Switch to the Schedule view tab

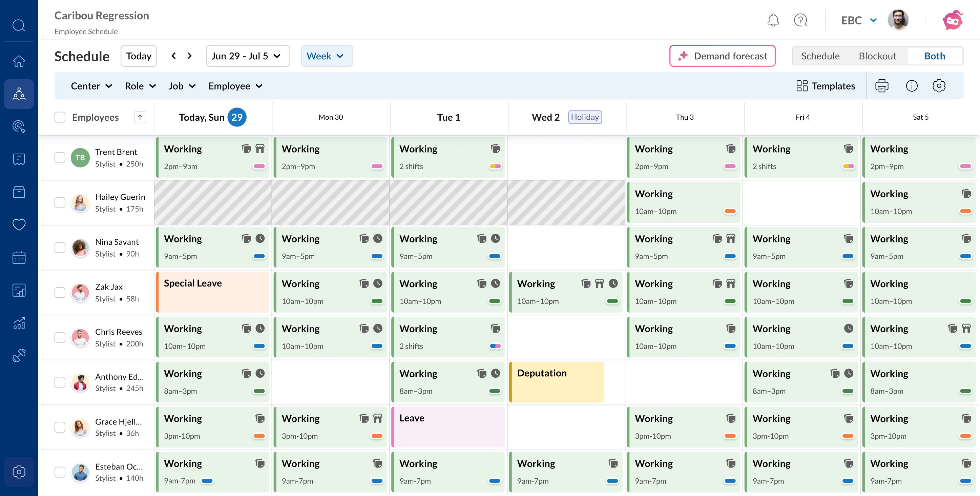coord(820,56)
